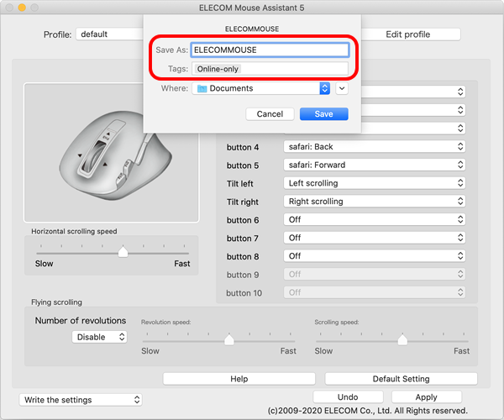This screenshot has height=420, width=504.
Task: Click the Save button in dialog
Action: (x=323, y=114)
